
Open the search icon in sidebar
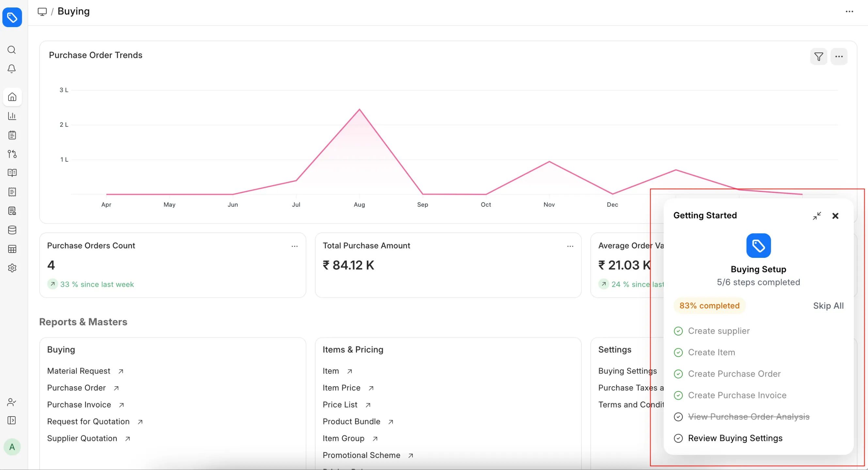tap(12, 50)
